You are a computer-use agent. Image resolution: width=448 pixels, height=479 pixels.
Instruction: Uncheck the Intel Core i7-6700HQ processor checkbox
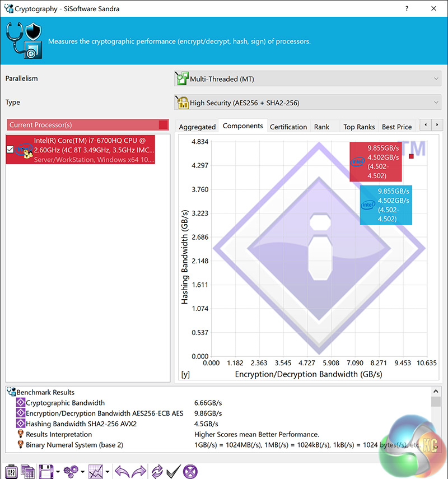[10, 150]
